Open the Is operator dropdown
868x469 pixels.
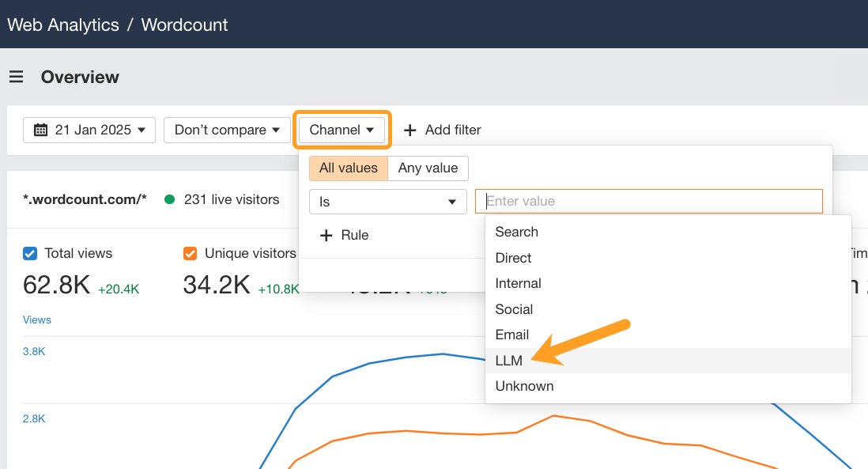point(387,202)
